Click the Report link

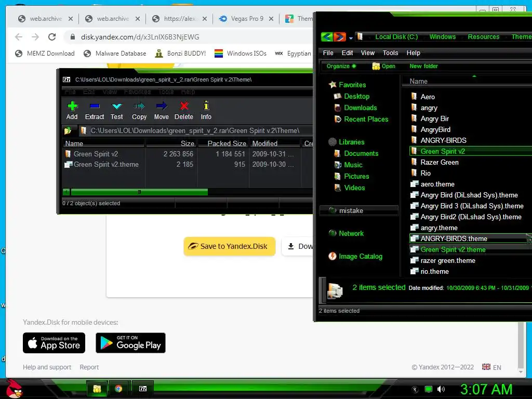tap(89, 367)
